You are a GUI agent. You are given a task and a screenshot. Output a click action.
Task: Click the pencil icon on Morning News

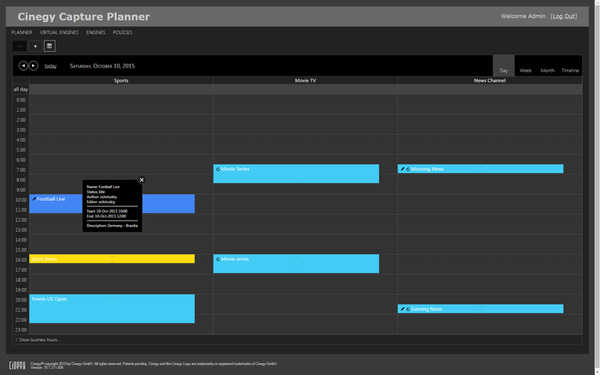(402, 169)
